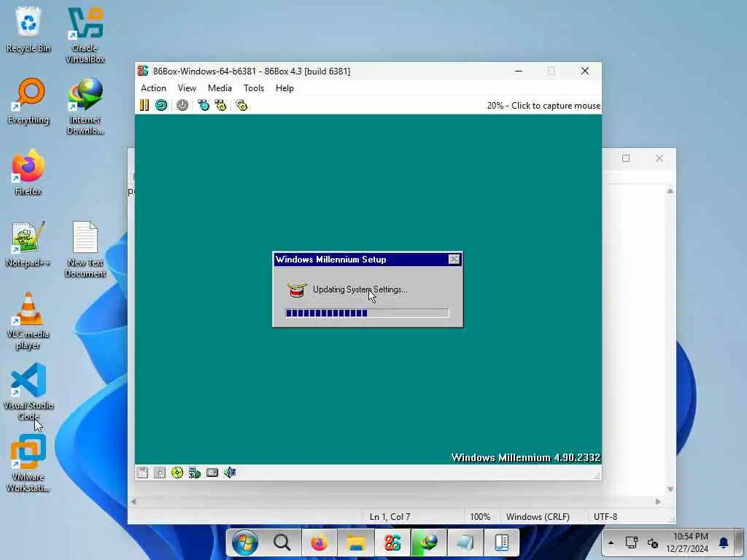The image size is (747, 560).
Task: Close the background Notepad window
Action: click(x=659, y=158)
